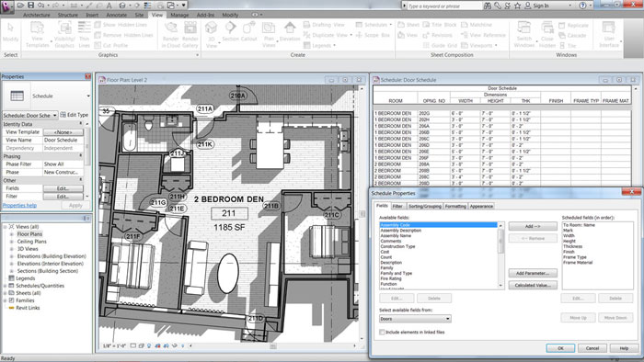The height and width of the screenshot is (362, 644).
Task: Click the Save icon in quick access toolbar
Action: (30, 6)
